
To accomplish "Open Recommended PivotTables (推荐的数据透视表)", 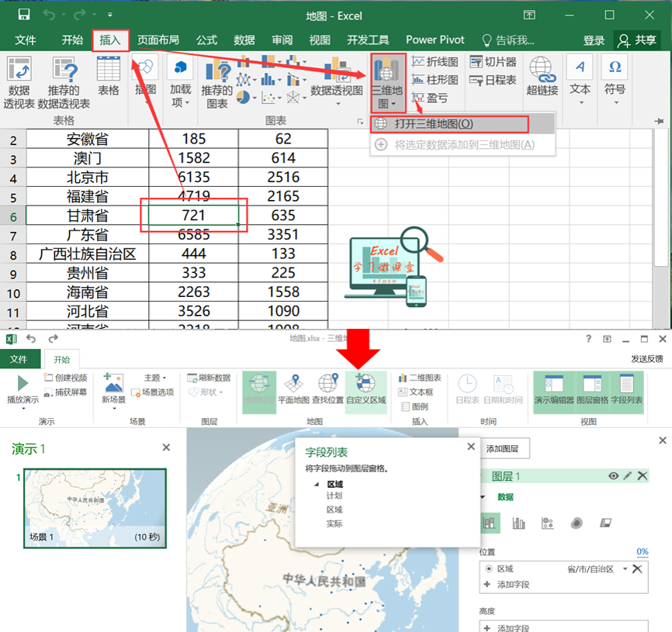I will pyautogui.click(x=64, y=82).
